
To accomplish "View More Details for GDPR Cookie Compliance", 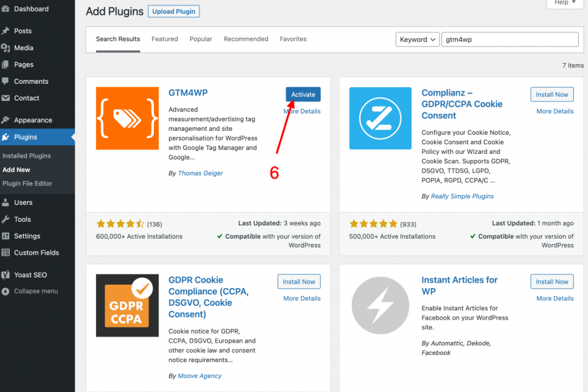I will click(x=302, y=298).
